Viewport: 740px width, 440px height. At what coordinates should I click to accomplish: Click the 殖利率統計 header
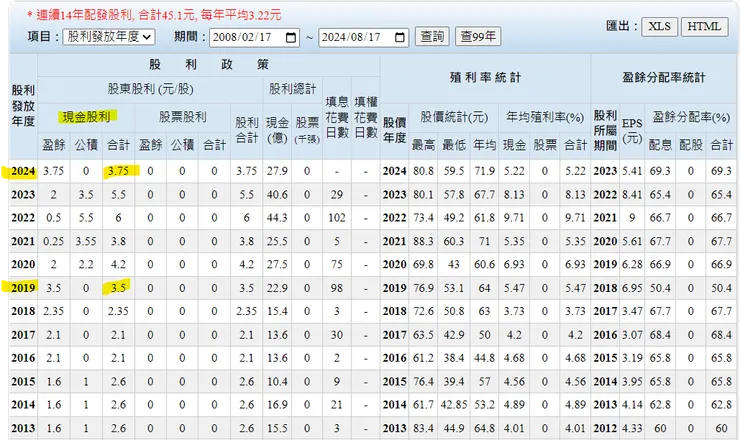click(x=485, y=78)
